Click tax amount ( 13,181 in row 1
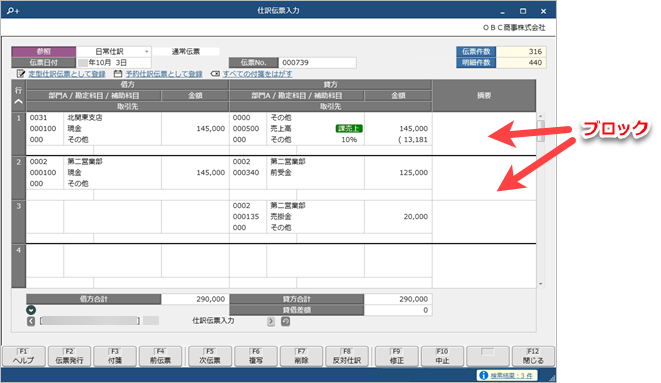 click(x=413, y=139)
